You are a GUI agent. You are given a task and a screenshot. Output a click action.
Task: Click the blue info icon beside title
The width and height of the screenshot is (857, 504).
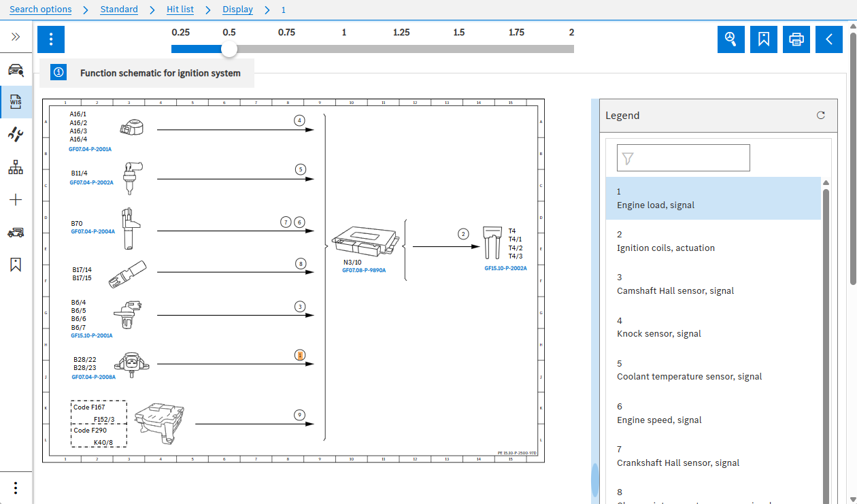pos(58,73)
